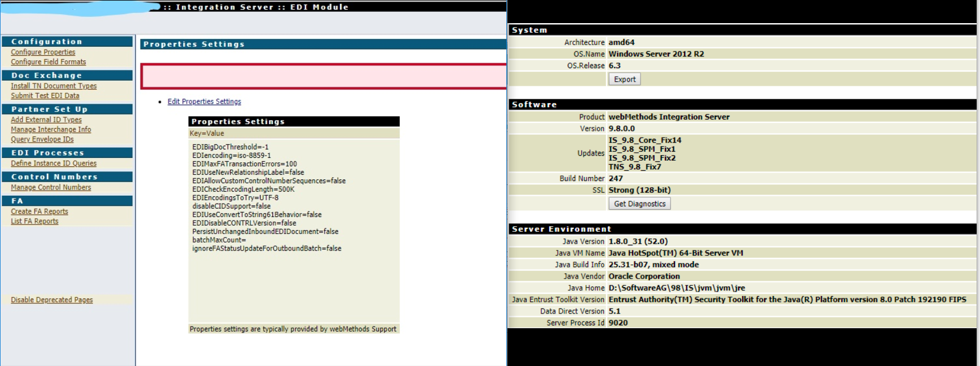Viewport: 980px width, 366px height.
Task: Click EDICheckEncodingLength=500K line
Action: click(243, 189)
